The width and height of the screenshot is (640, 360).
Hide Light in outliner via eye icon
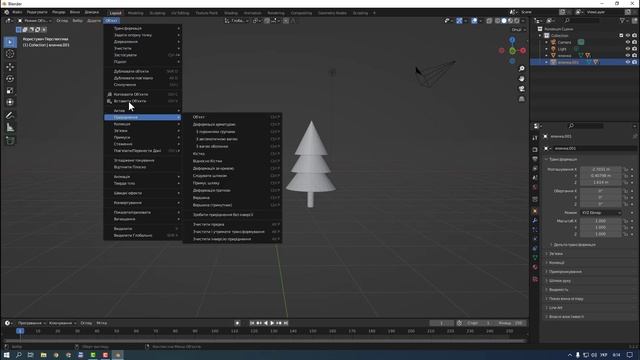click(x=628, y=49)
